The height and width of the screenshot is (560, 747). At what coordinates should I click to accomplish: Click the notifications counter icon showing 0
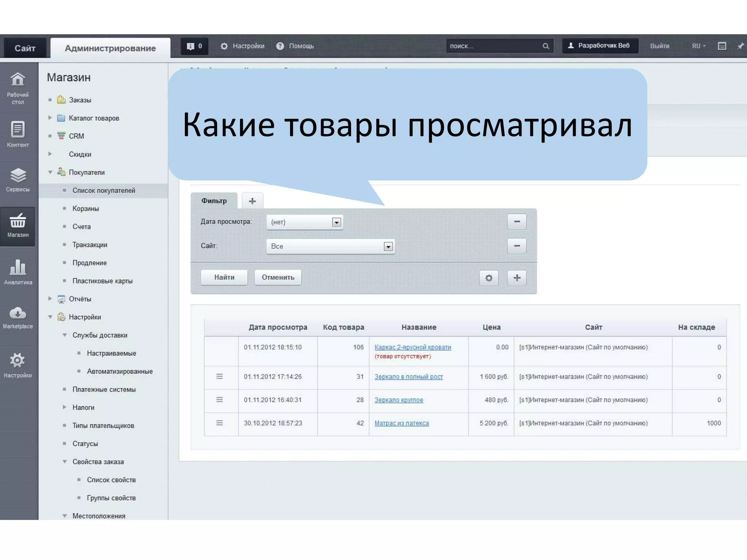click(194, 46)
